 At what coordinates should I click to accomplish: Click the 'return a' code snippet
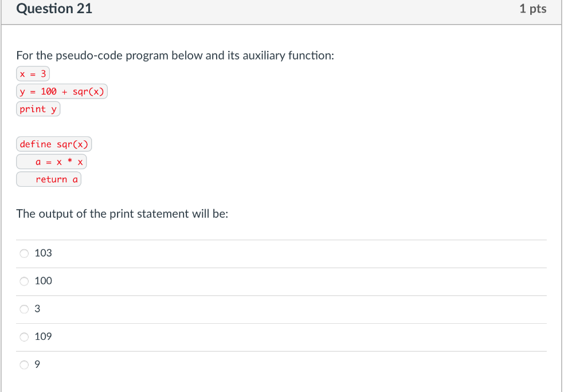[x=48, y=179]
